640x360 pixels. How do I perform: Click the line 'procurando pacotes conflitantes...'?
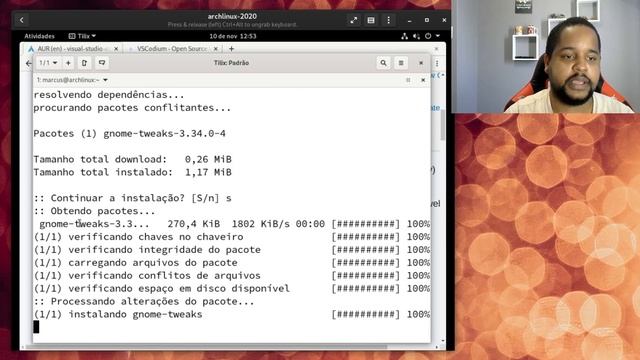click(x=132, y=108)
